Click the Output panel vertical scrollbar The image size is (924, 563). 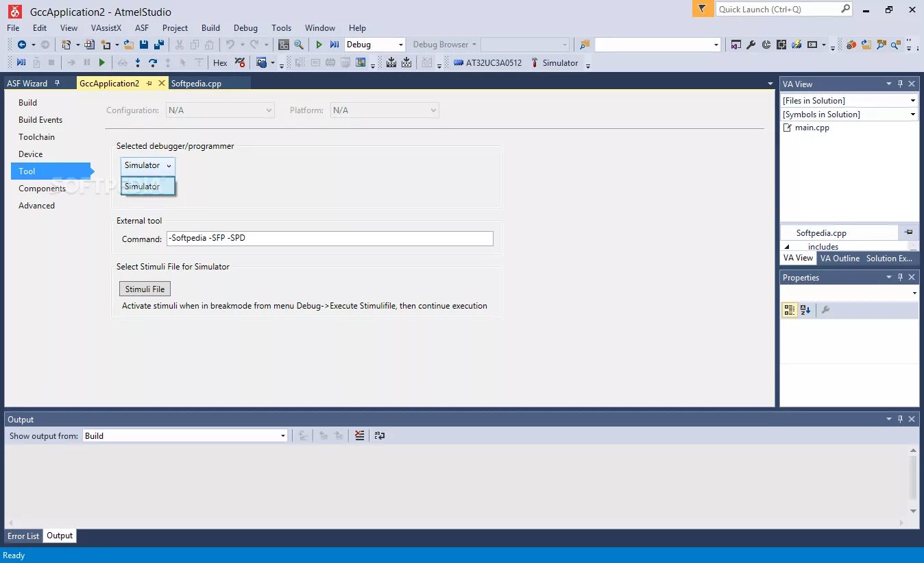(x=913, y=480)
